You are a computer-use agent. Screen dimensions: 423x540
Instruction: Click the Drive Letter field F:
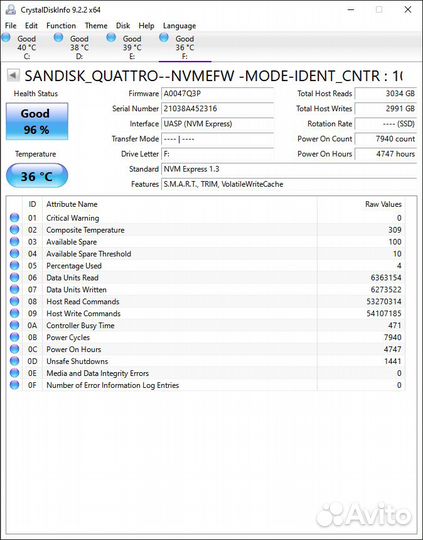(217, 154)
